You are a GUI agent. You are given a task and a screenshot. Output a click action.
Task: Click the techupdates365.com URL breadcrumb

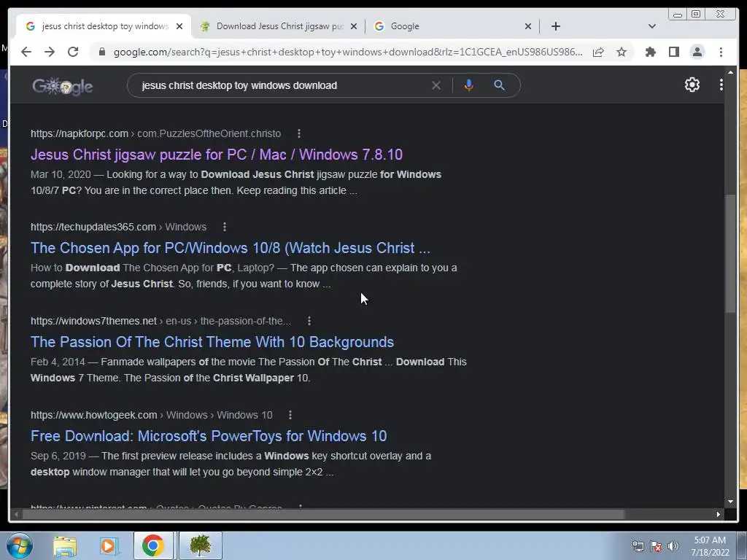point(119,227)
